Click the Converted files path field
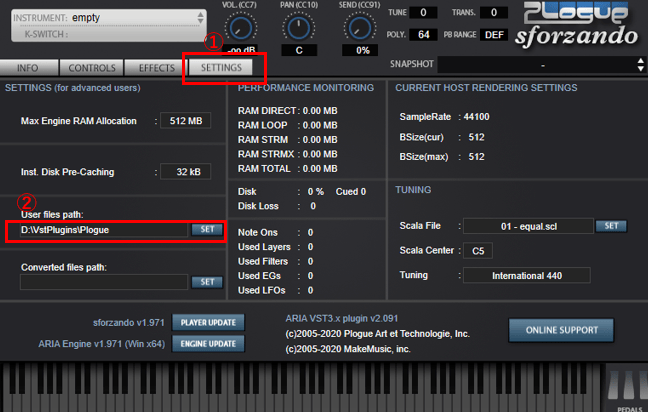 tap(104, 282)
